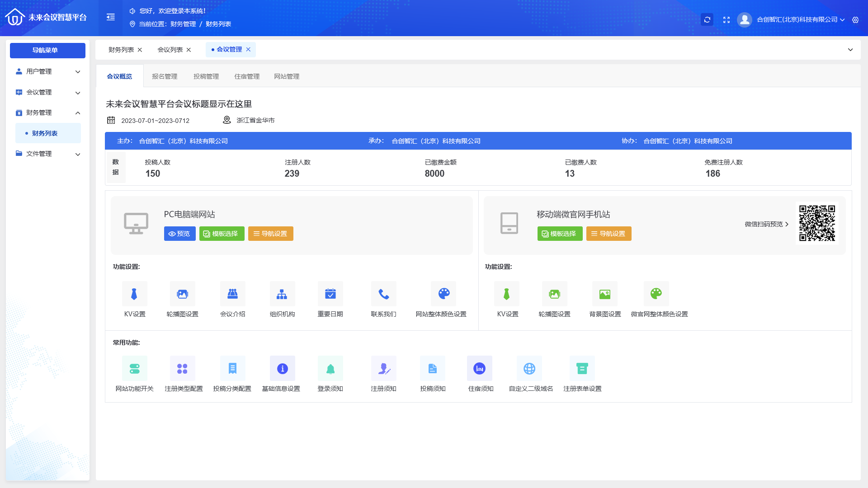
Task: Open the 重要日期 calendar icon
Action: [330, 294]
